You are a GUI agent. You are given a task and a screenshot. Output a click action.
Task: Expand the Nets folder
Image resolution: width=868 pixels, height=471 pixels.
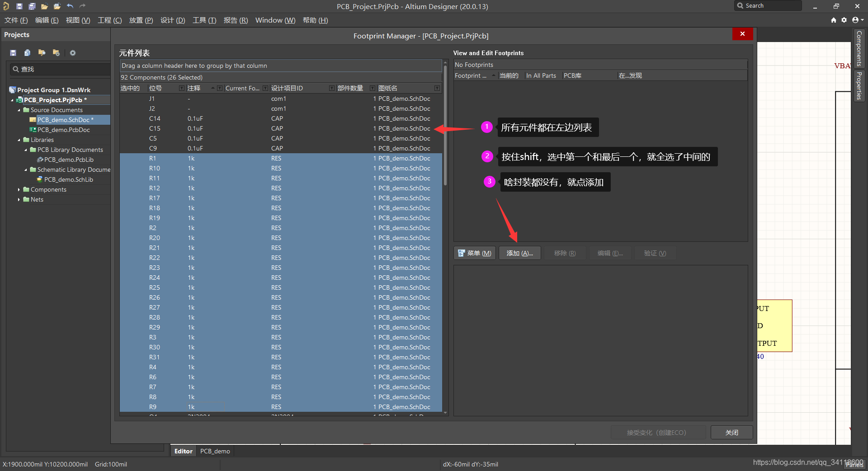click(19, 200)
